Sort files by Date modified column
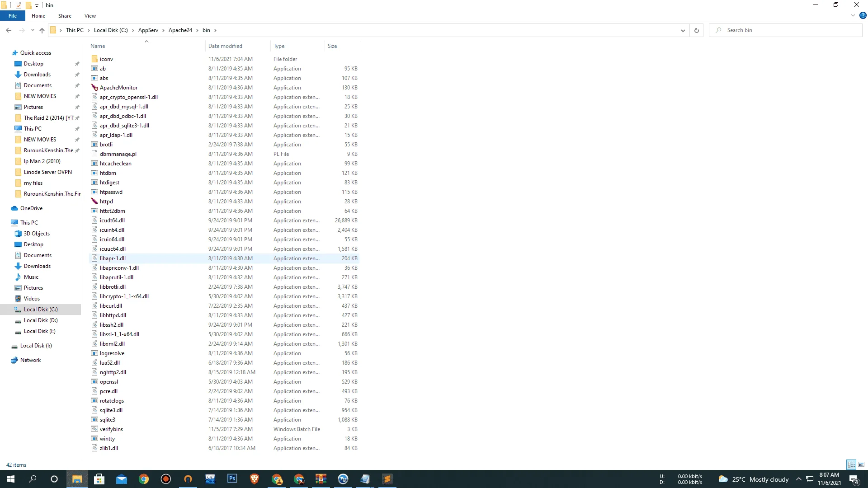 click(237, 46)
